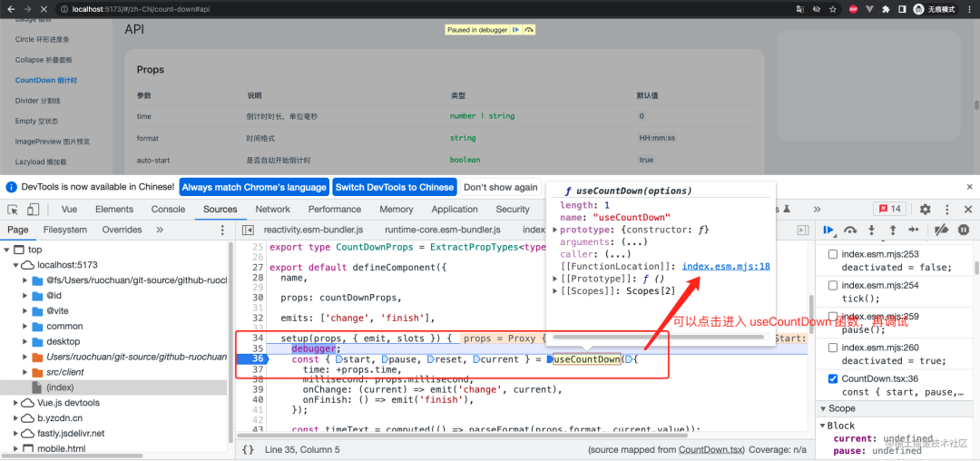Stop loading the page with the X icon

[44, 9]
